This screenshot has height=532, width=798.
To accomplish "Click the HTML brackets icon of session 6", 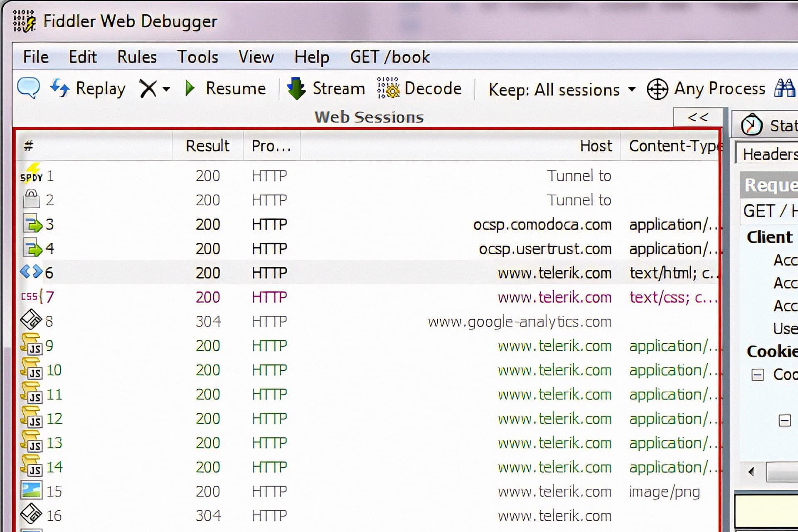I will (x=31, y=272).
